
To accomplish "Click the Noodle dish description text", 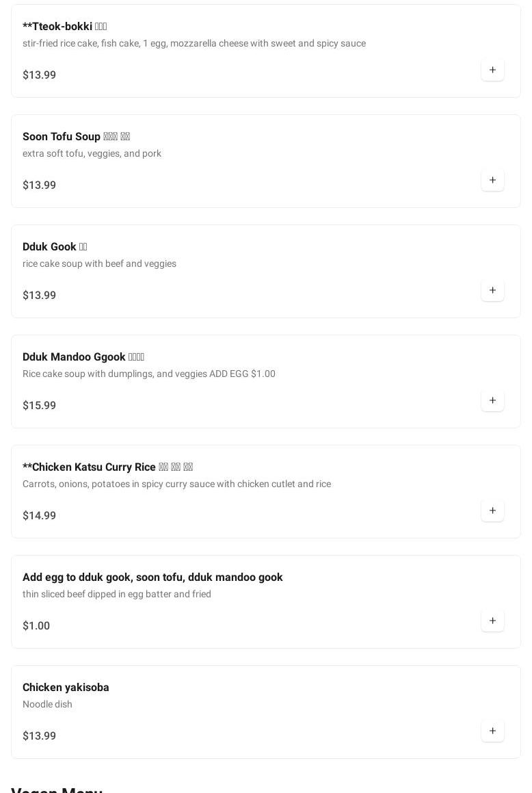I will click(47, 704).
